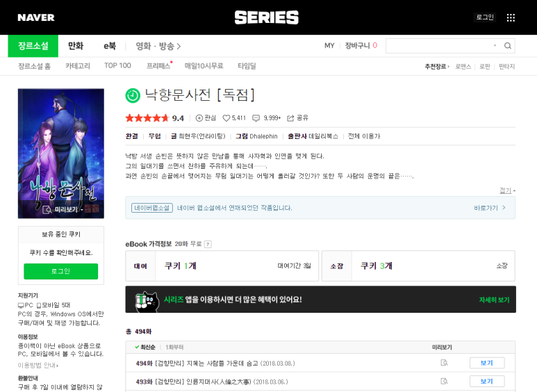The height and width of the screenshot is (392, 537).
Task: Collapse the description with 접기
Action: [x=507, y=190]
